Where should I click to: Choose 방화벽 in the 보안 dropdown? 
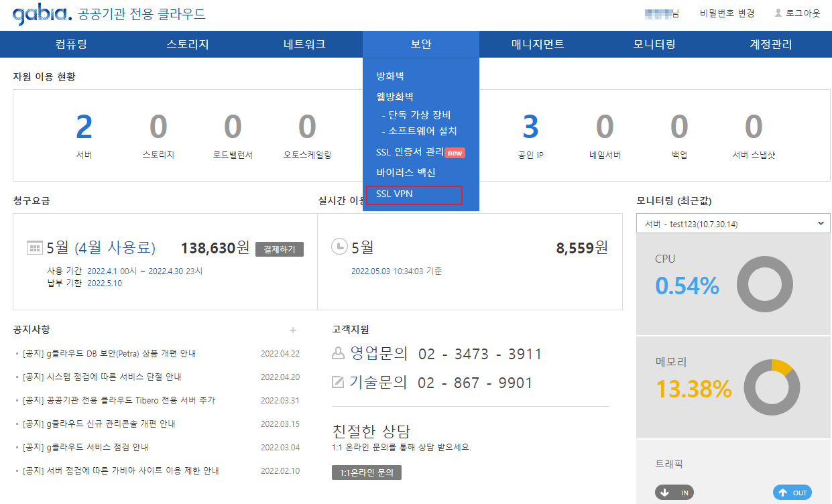pyautogui.click(x=390, y=76)
